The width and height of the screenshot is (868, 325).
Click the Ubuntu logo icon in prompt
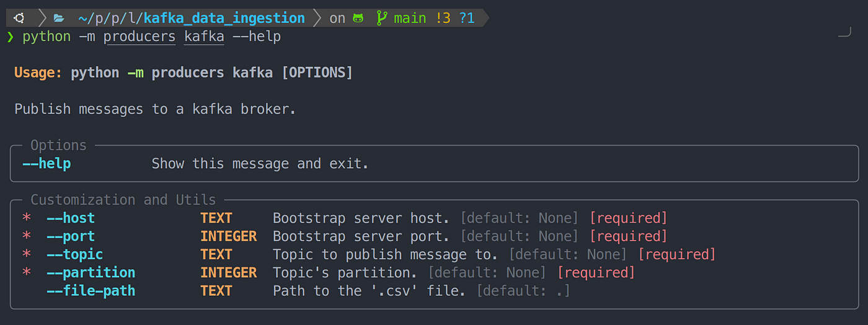(x=20, y=19)
